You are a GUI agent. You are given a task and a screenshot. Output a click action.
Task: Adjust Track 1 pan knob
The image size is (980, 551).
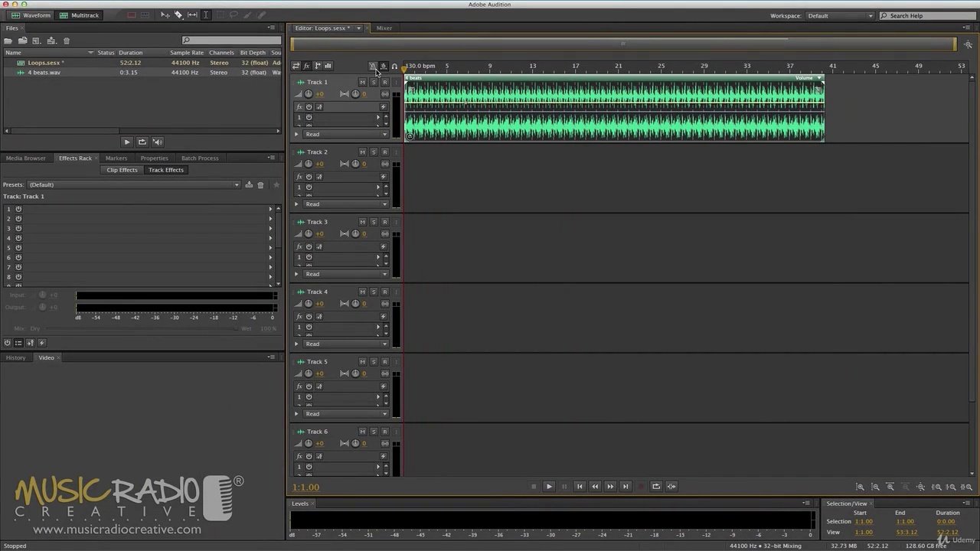[x=355, y=94]
